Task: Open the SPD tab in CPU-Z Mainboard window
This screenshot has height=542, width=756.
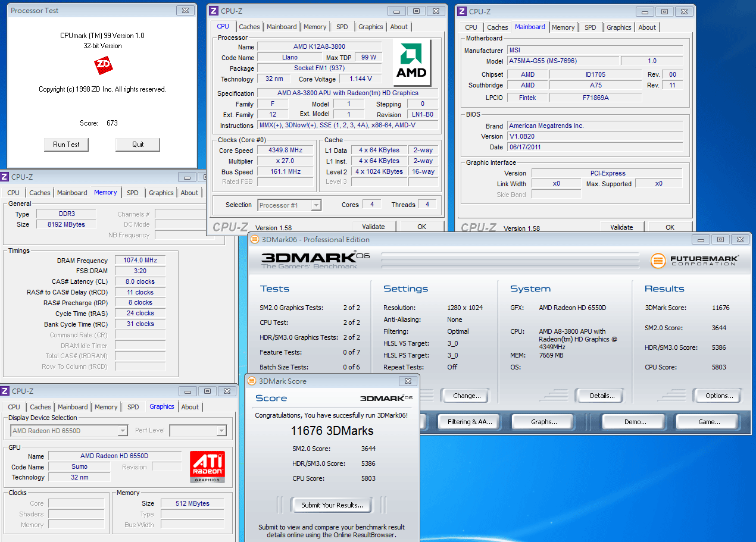Action: tap(590, 27)
